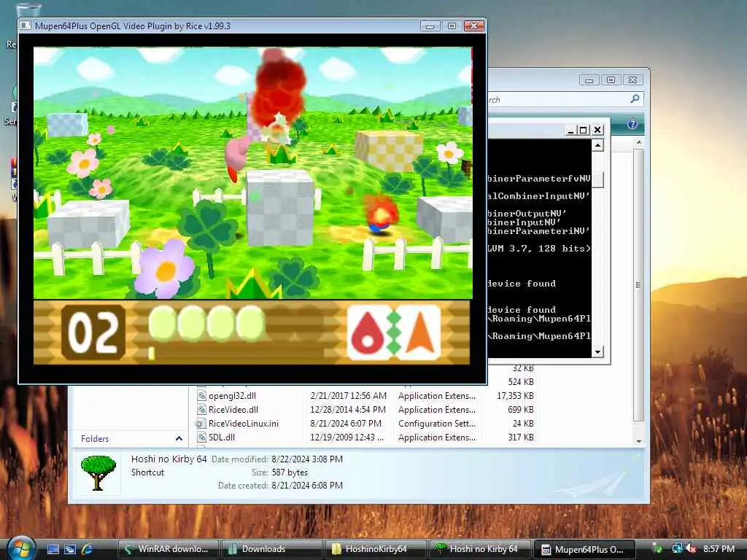747x560 pixels.
Task: Click RiceVideoLinux.ini file name
Action: [244, 424]
